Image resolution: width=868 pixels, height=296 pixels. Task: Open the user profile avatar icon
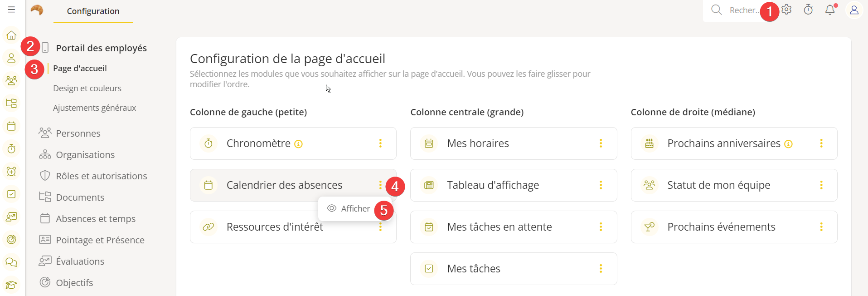coord(854,10)
